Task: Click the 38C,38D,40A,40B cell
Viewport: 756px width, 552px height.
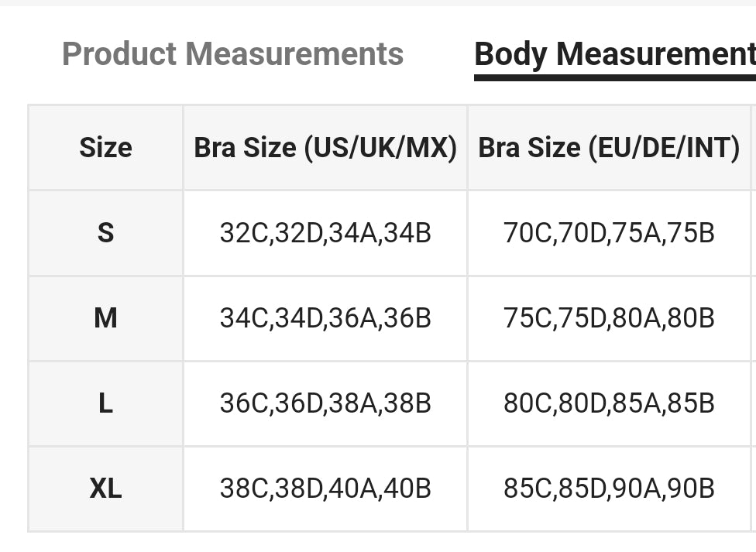Action: coord(325,489)
